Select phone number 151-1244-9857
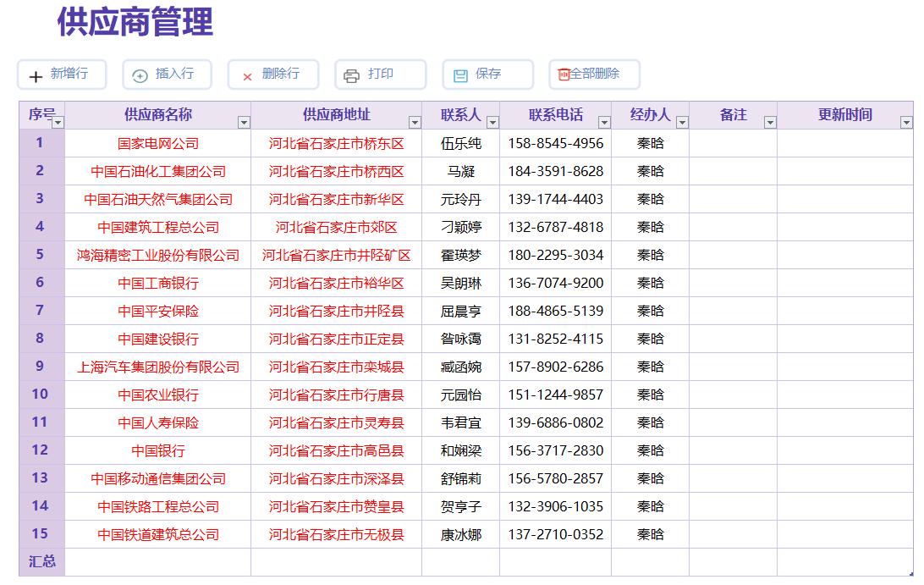 point(556,395)
